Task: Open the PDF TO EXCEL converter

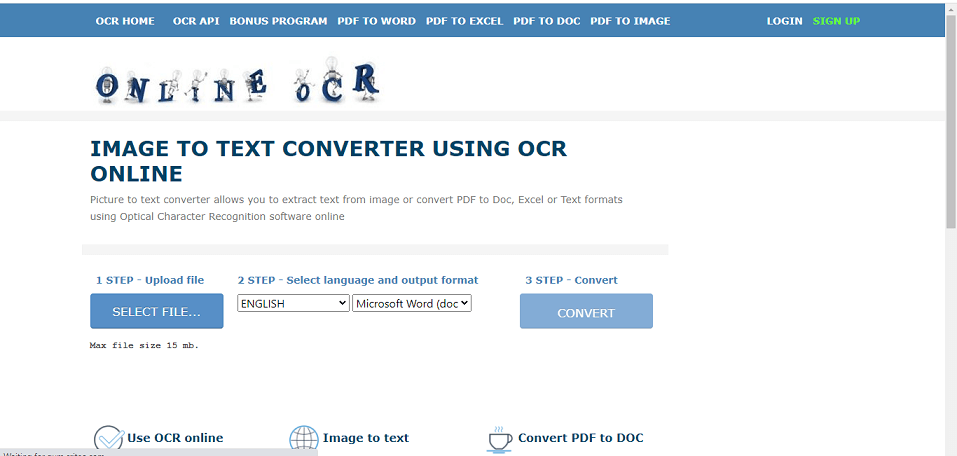Action: [464, 21]
